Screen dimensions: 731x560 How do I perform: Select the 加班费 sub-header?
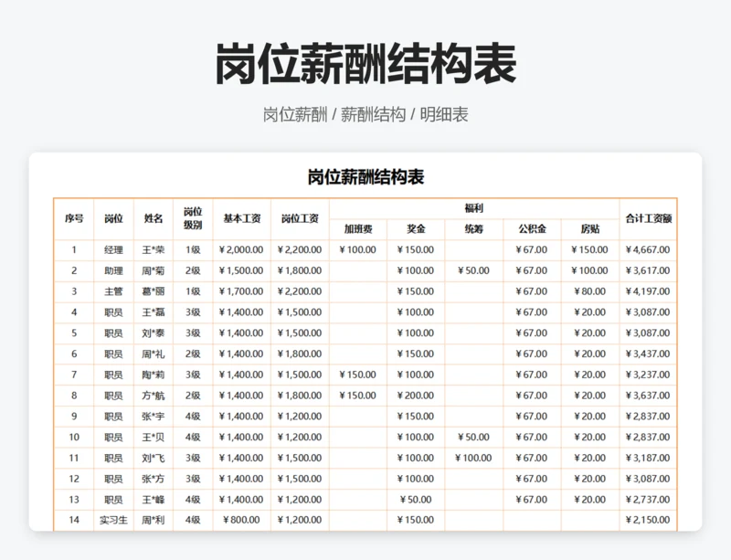[358, 229]
